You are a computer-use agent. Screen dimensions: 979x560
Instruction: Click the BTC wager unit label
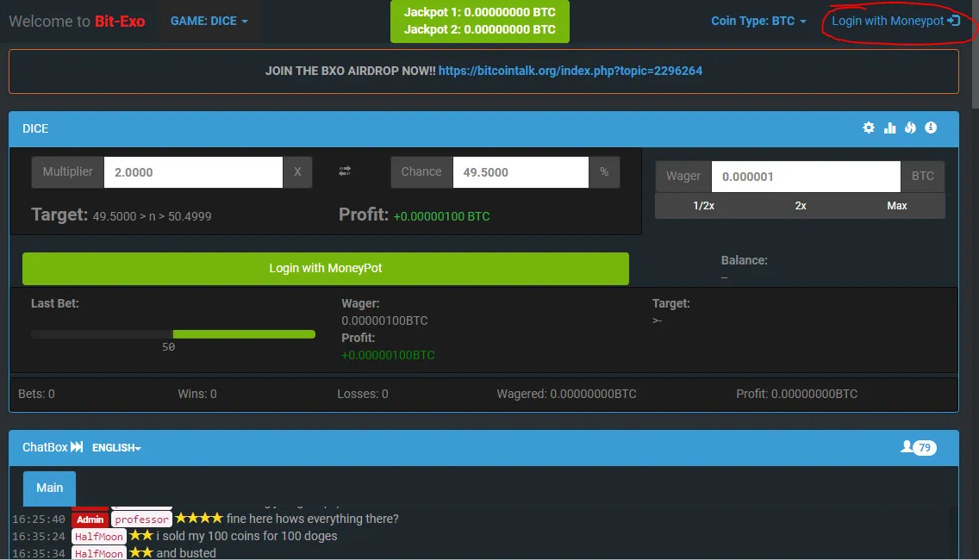[923, 177]
